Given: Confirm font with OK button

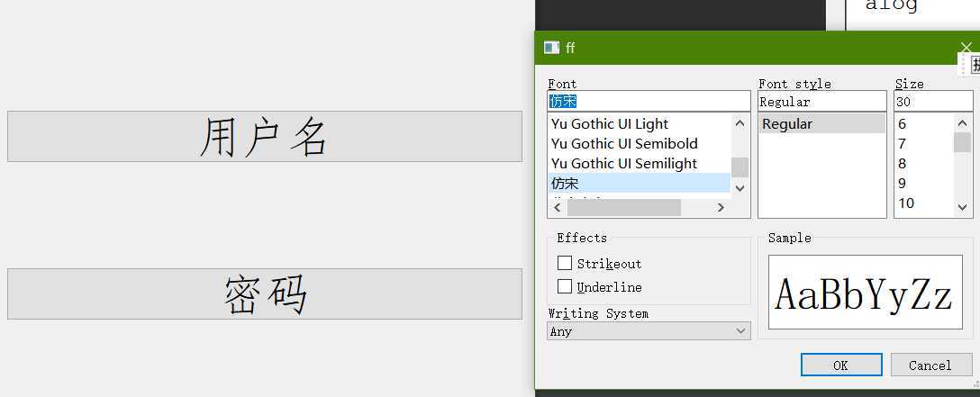Looking at the screenshot, I should (840, 365).
